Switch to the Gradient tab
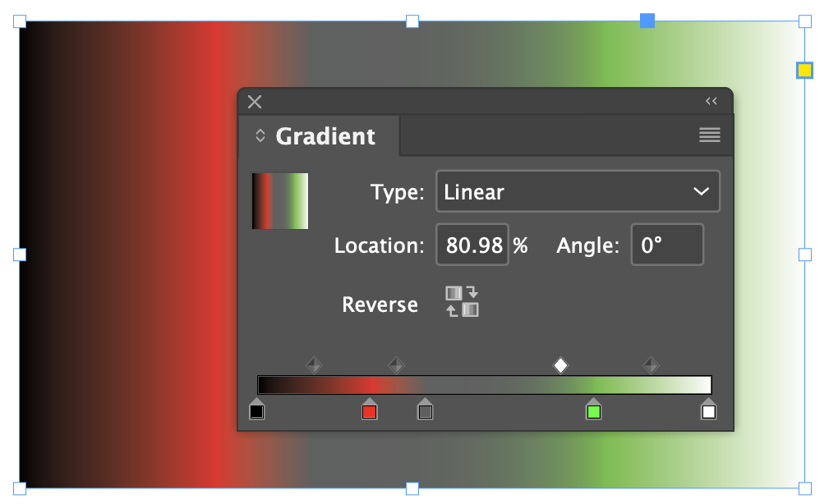Image resolution: width=838 pixels, height=504 pixels. pyautogui.click(x=325, y=135)
